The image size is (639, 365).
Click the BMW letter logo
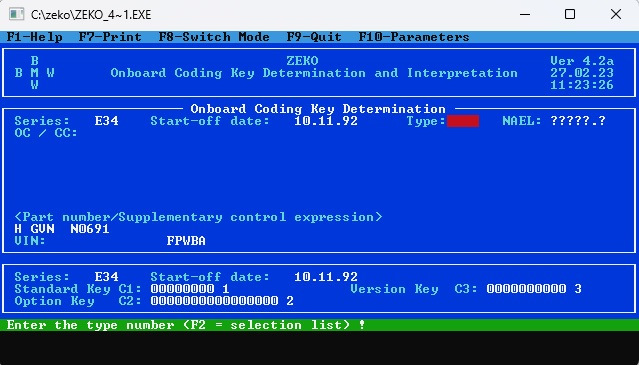pos(35,73)
